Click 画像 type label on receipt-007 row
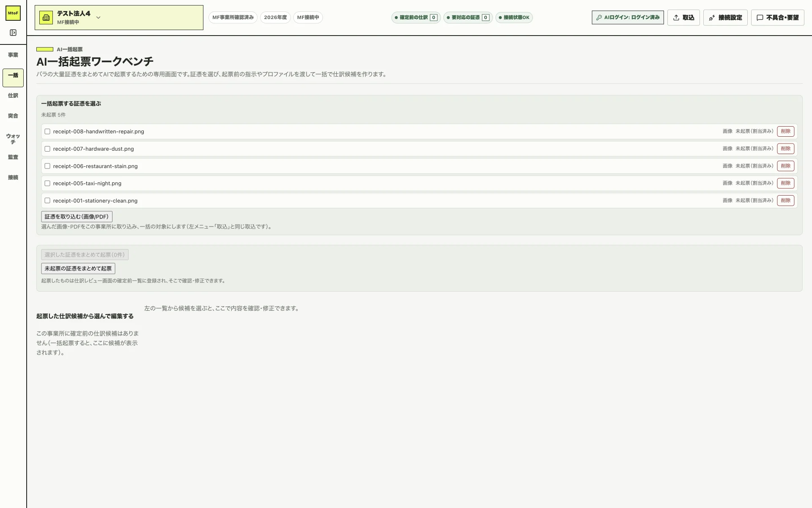The height and width of the screenshot is (508, 812). click(727, 149)
